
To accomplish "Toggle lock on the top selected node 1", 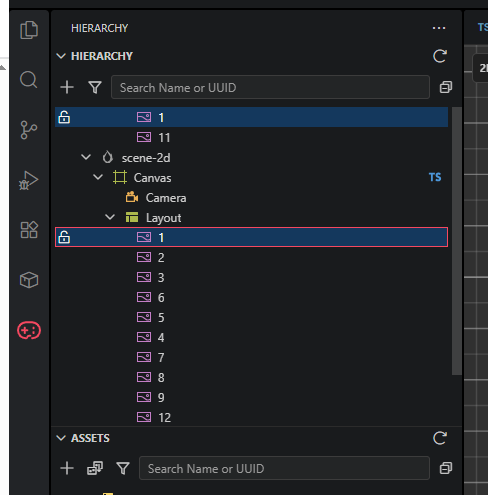I will (x=64, y=117).
